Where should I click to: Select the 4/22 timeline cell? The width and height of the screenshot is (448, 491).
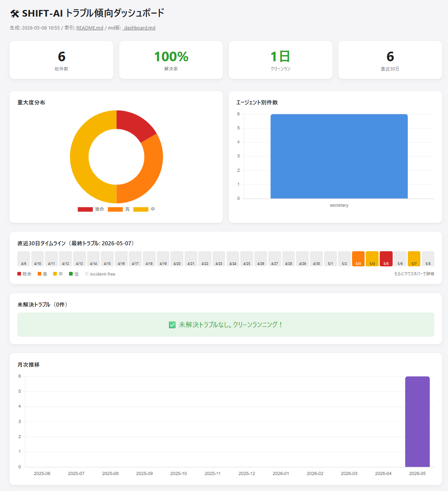tap(205, 259)
